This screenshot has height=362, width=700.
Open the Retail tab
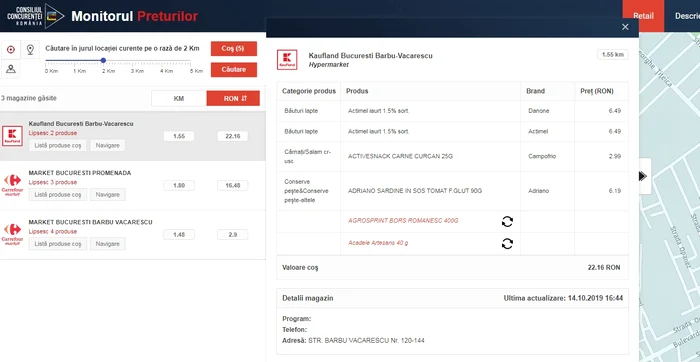[643, 16]
